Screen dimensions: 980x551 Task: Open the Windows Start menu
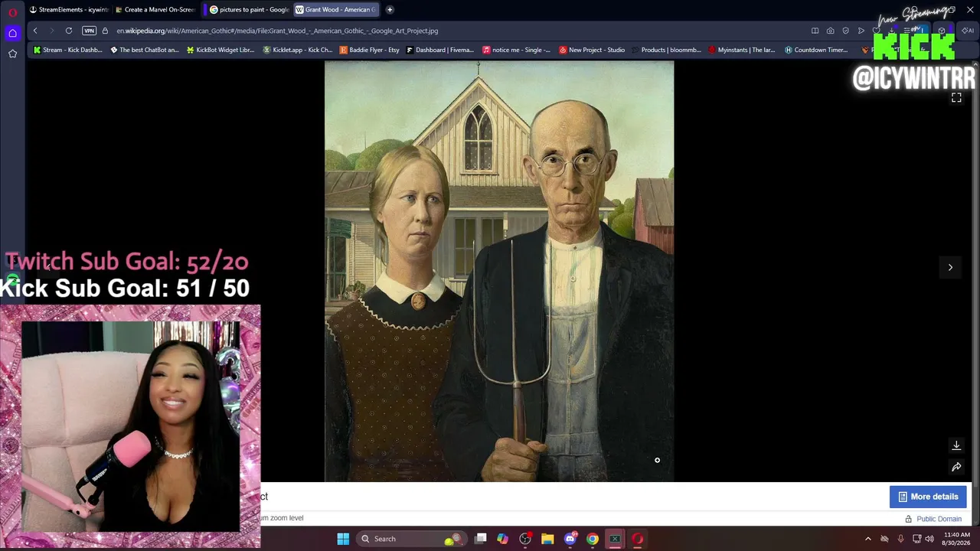(343, 539)
